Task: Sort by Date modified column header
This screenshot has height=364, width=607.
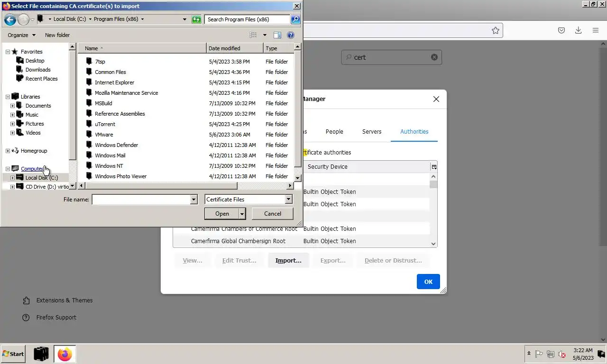Action: point(235,48)
